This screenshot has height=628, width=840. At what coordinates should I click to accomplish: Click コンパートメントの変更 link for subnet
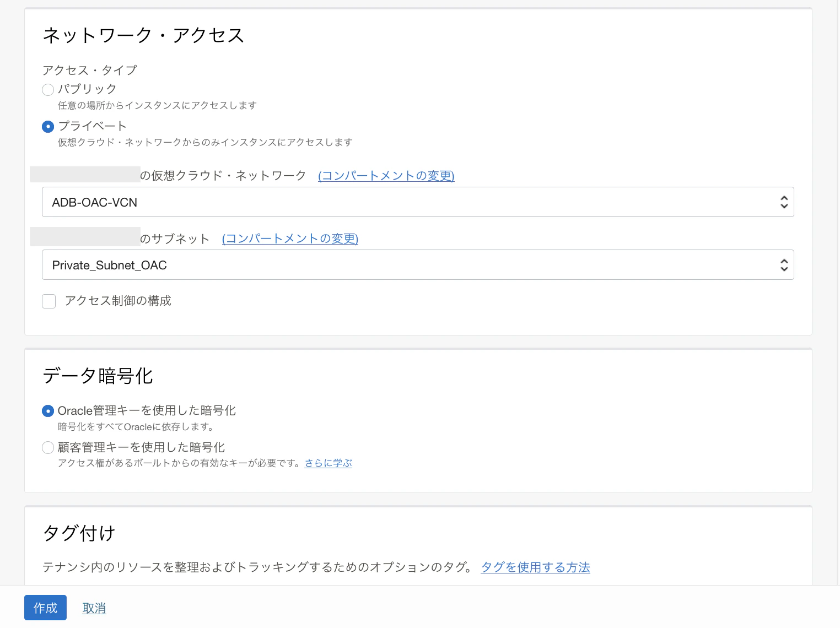click(x=290, y=239)
